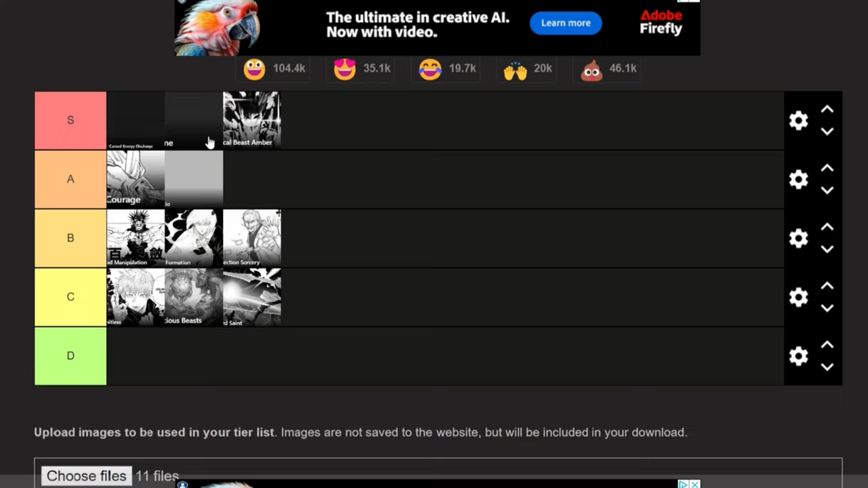Select the Courage image in A tier
Viewport: 868px width, 488px height.
[x=136, y=180]
